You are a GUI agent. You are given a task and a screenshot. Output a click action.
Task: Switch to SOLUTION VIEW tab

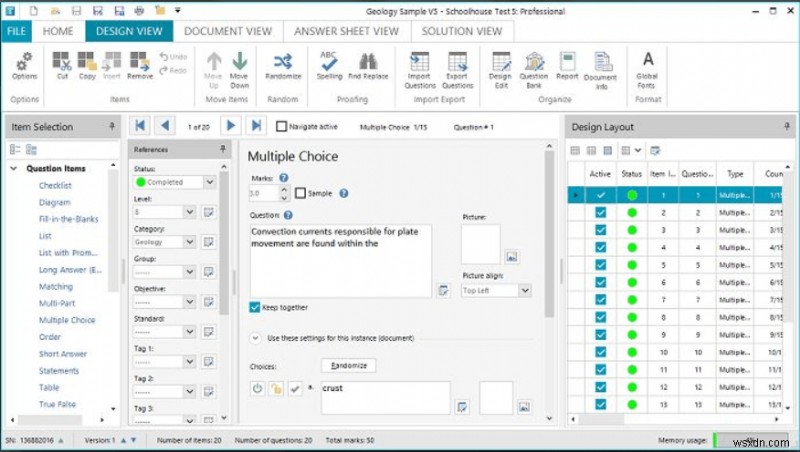462,31
